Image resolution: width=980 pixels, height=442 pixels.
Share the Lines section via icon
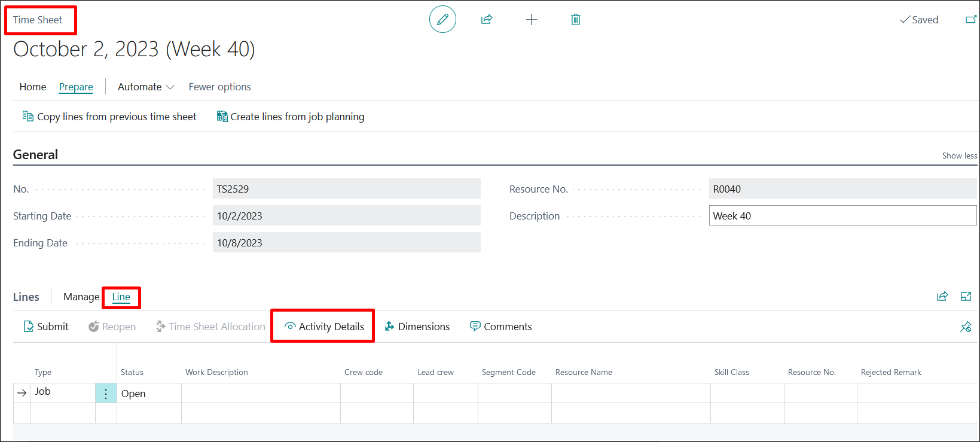[x=942, y=296]
